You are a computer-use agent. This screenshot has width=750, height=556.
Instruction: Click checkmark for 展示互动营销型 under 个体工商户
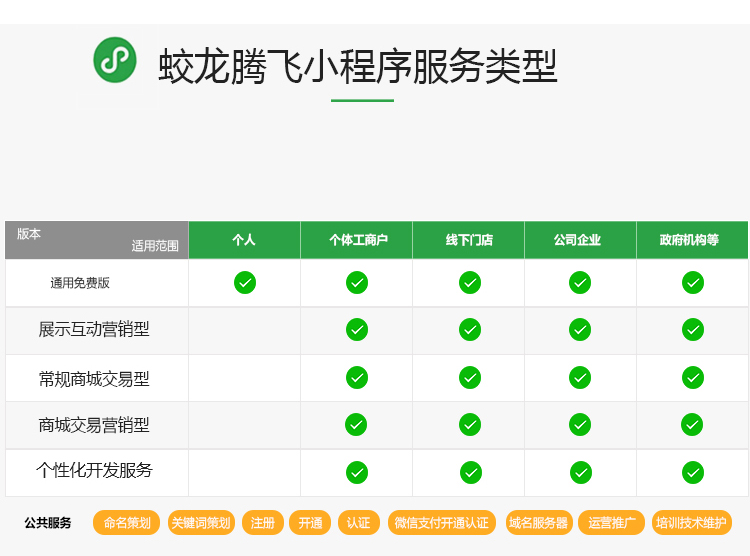pos(357,329)
